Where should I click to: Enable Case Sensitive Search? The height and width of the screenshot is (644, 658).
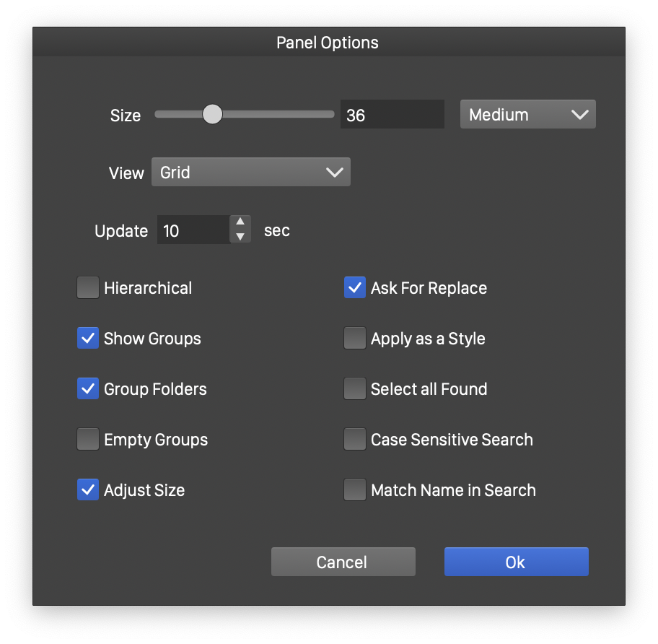[355, 440]
